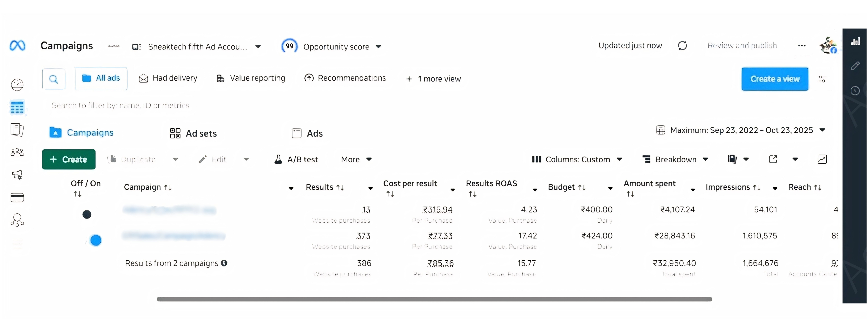Image resolution: width=868 pixels, height=334 pixels.
Task: Open the chart view icon
Action: 822,159
